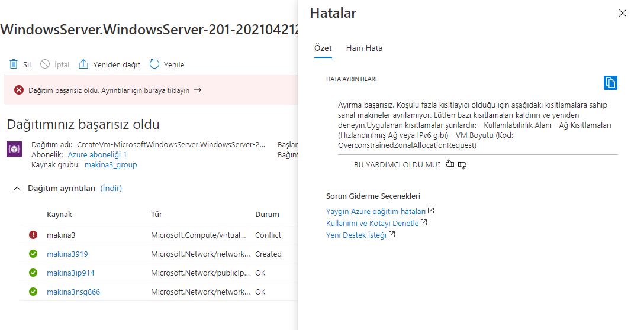Close the Hatalar panel
This screenshot has width=644, height=330.
(x=623, y=13)
